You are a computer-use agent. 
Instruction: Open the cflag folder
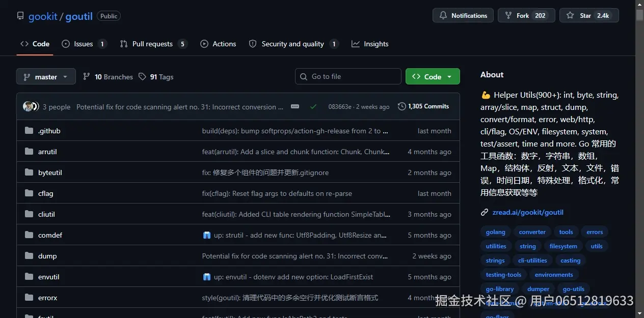tap(46, 193)
